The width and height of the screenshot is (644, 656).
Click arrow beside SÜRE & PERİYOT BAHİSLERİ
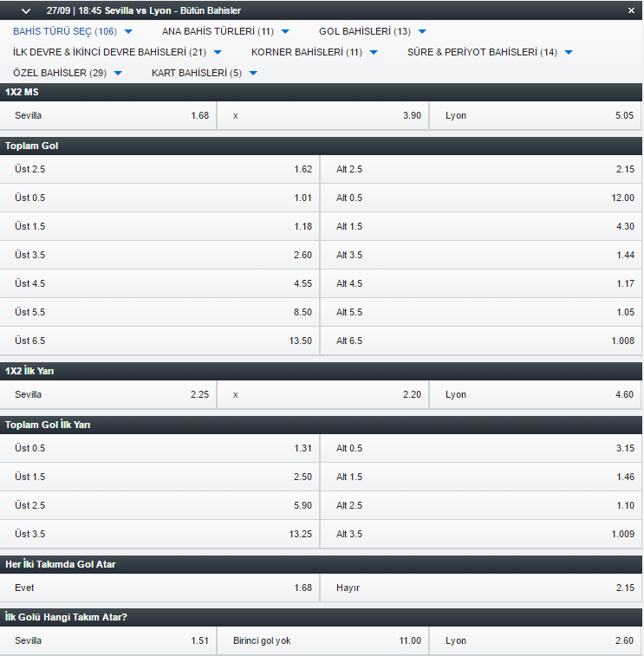pos(569,52)
